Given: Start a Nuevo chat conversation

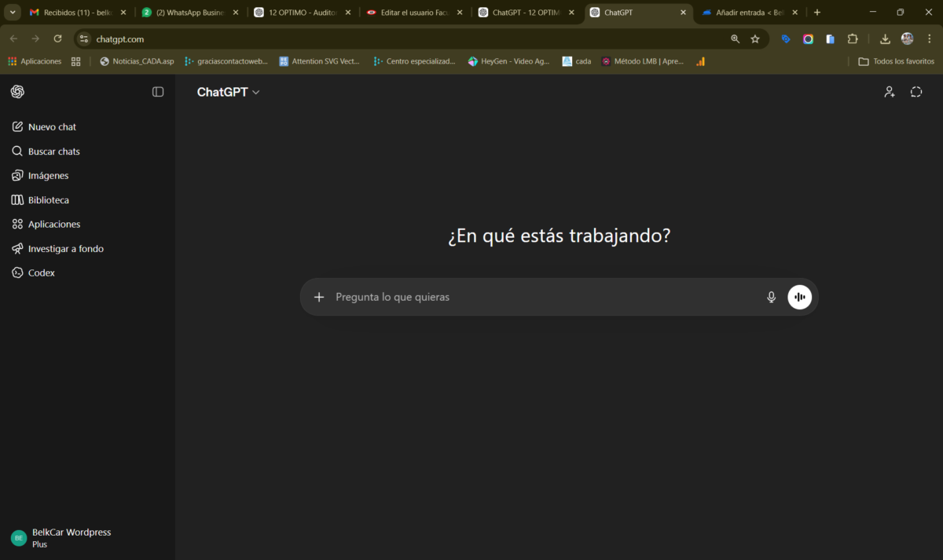Looking at the screenshot, I should pos(52,126).
